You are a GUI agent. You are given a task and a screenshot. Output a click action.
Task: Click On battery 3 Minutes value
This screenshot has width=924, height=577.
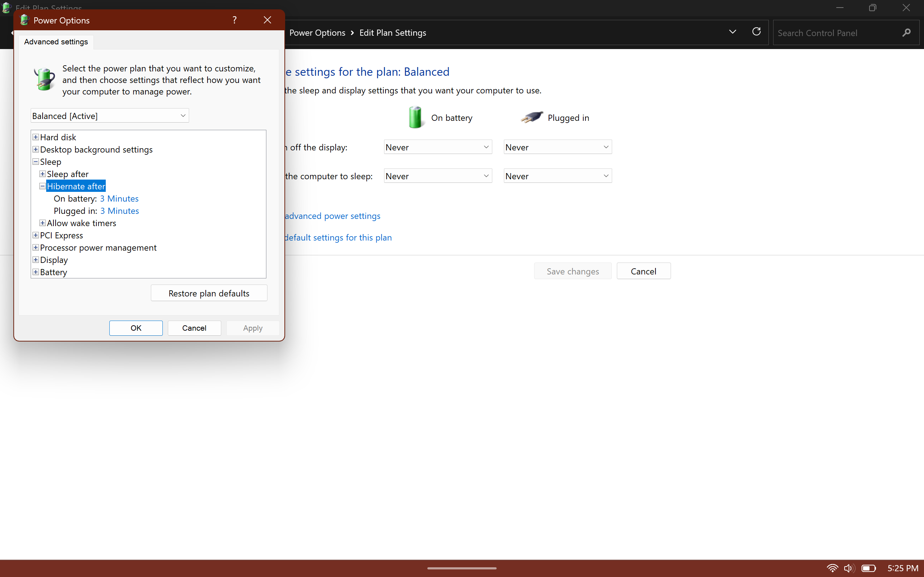tap(119, 198)
